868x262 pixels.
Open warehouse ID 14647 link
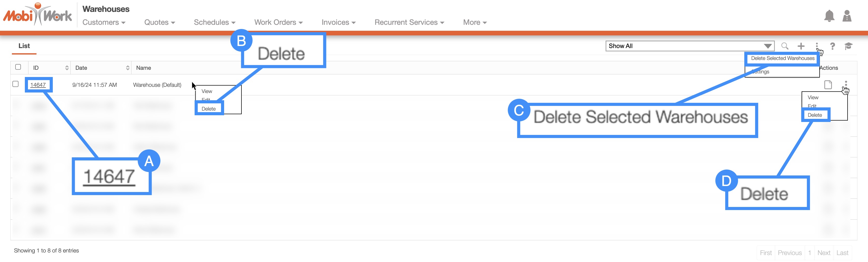(38, 85)
